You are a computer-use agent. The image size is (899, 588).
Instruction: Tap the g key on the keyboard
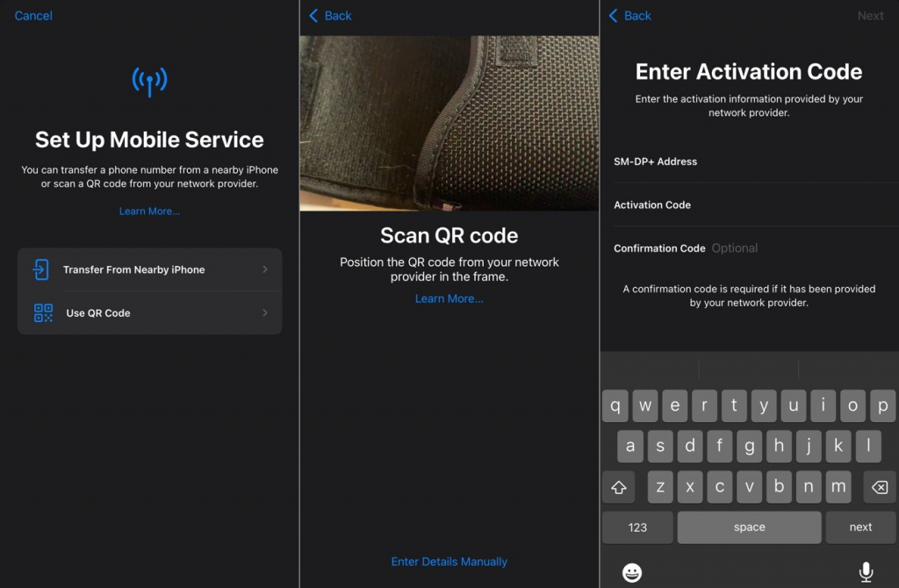pyautogui.click(x=750, y=446)
